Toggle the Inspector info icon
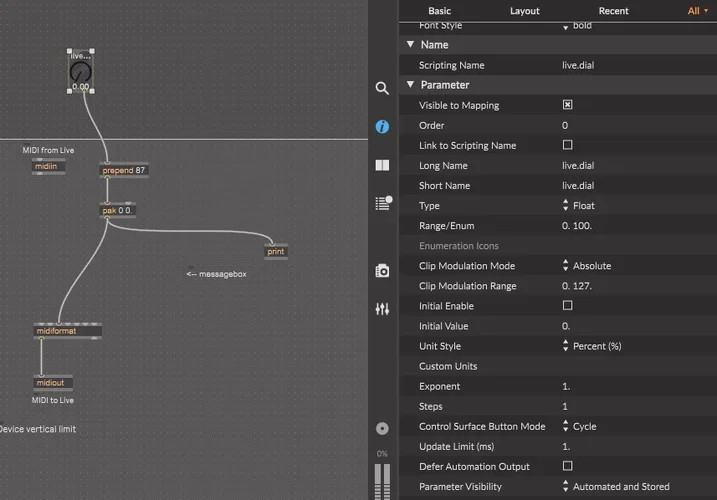The height and width of the screenshot is (500, 717). coord(382,127)
